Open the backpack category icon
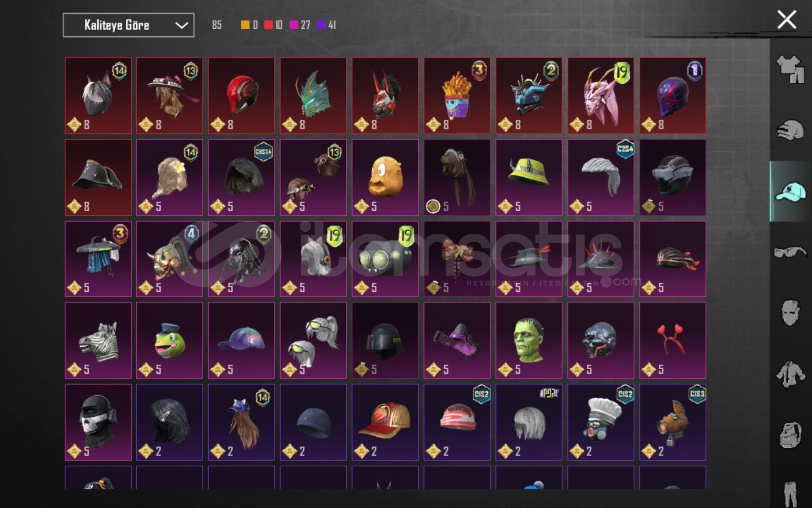 (x=790, y=435)
